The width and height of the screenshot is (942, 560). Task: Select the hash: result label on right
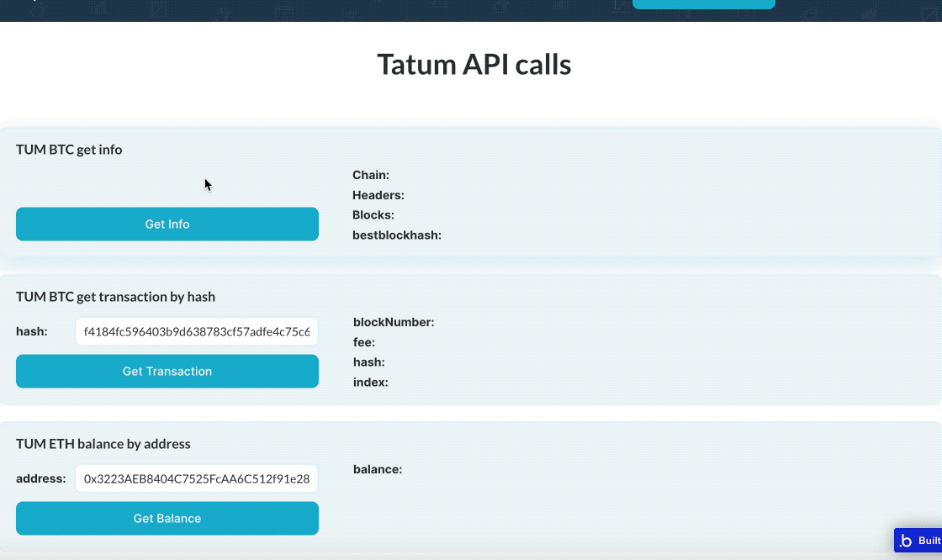pyautogui.click(x=369, y=362)
